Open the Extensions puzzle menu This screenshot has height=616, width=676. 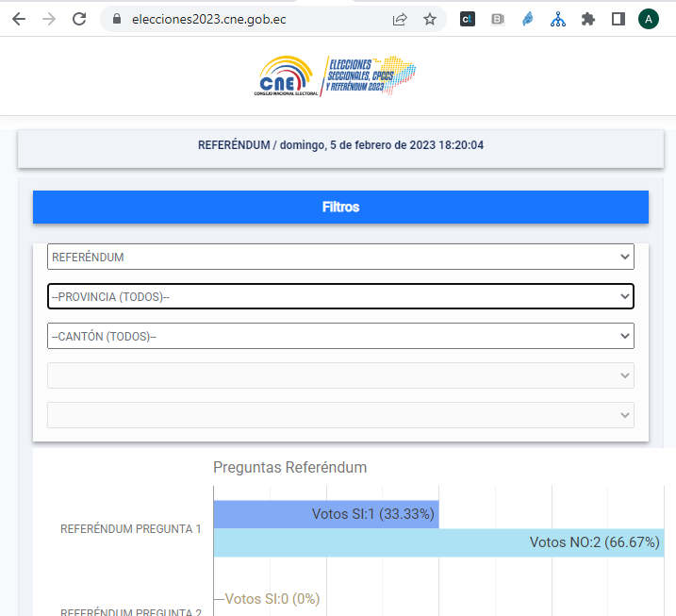click(x=588, y=19)
